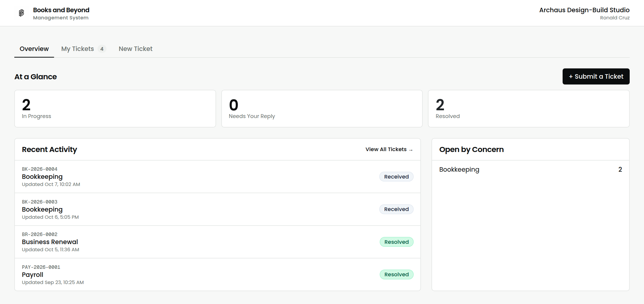Screen dimensions: 644x304
Task: Click the Books and Beyond logo icon
Action: tap(21, 13)
